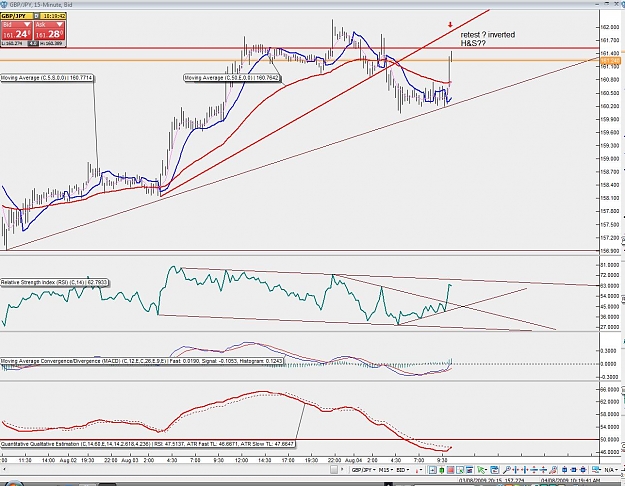Click the Ask price buy button
Viewport: 625px width, 486px height.
click(49, 31)
